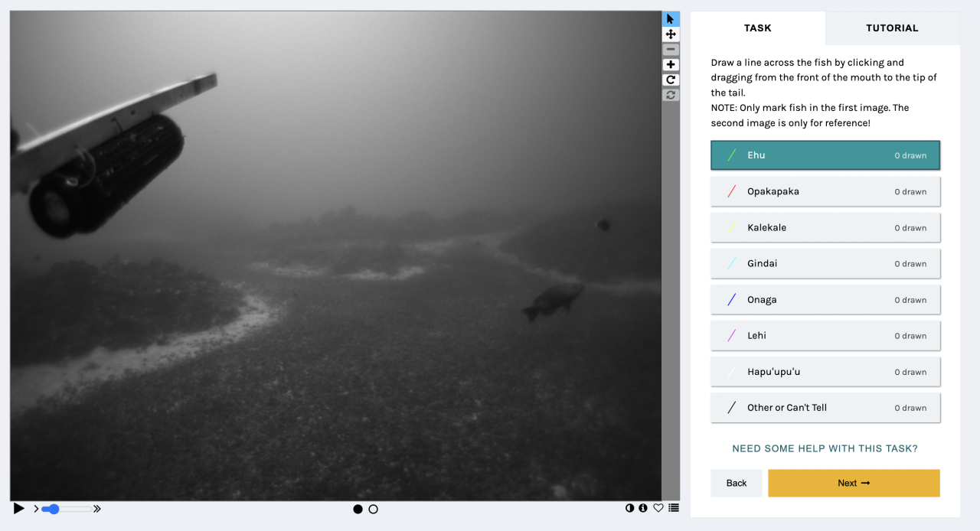Adjust the playback speed slider
This screenshot has width=980, height=531.
click(67, 509)
